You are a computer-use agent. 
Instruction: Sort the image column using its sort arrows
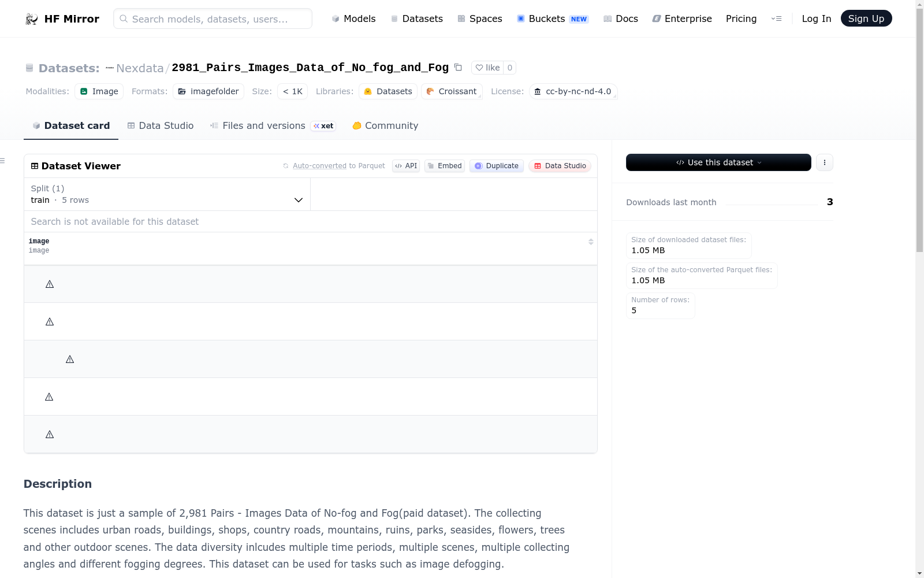pyautogui.click(x=591, y=242)
